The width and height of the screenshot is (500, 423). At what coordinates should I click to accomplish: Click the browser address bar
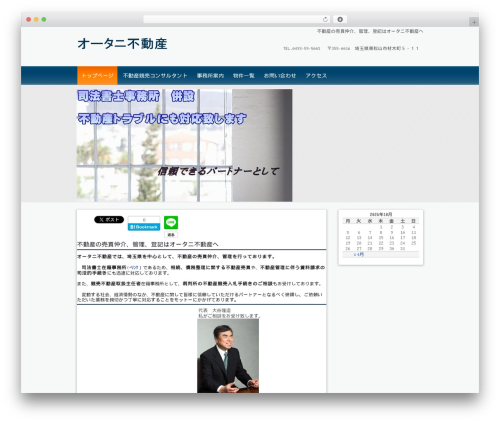click(236, 19)
